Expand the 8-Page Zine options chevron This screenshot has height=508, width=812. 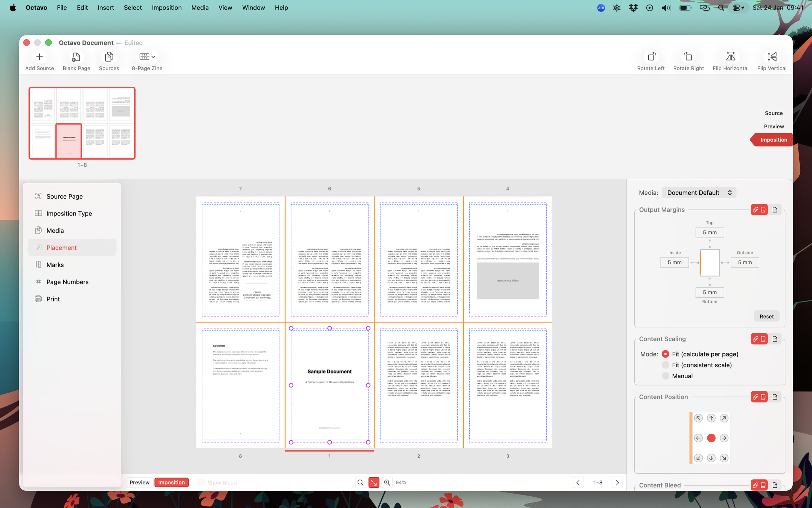click(153, 57)
